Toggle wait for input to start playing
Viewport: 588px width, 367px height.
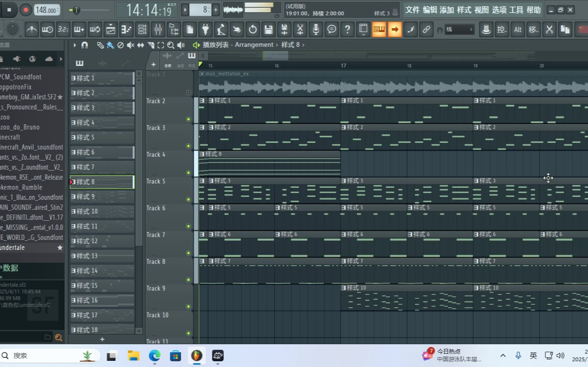47,30
